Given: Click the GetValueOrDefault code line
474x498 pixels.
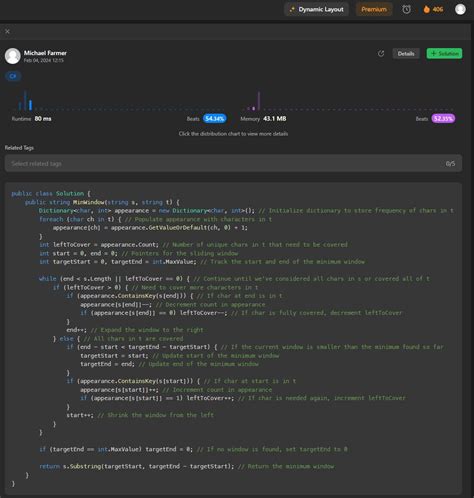Looking at the screenshot, I should tap(150, 228).
